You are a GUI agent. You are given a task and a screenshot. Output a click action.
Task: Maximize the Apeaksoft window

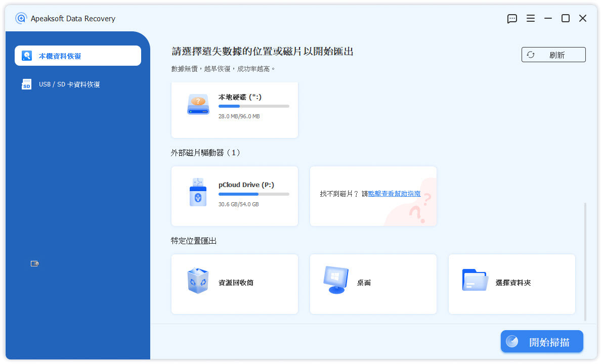click(565, 18)
